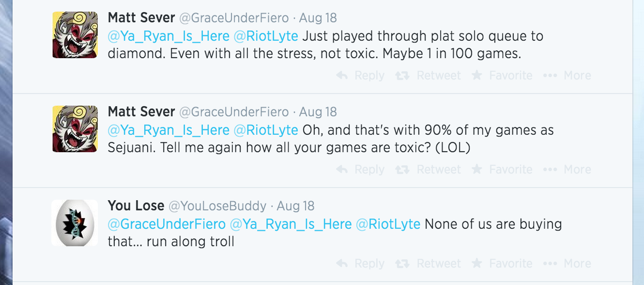Screen dimensions: 644x285
Task: Open the Aug 18 timestamp on You Lose's tweet
Action: (x=295, y=206)
